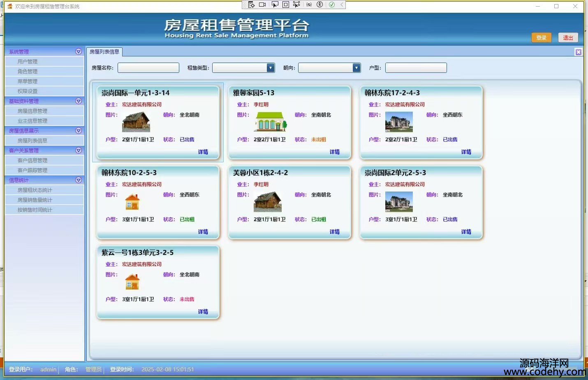Click the accessibility person icon in top toolbar
The height and width of the screenshot is (380, 588).
click(319, 5)
